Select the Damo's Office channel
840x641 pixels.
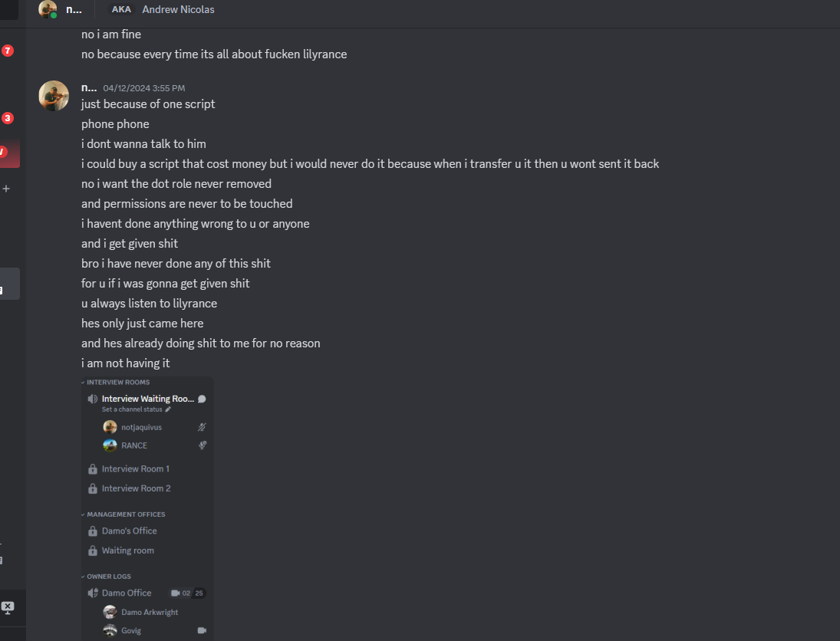pos(129,531)
